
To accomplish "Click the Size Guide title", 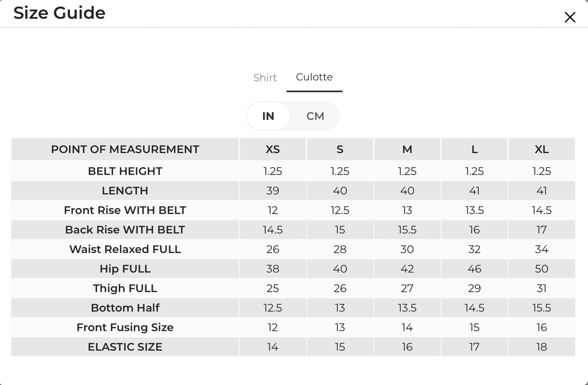I will click(59, 13).
